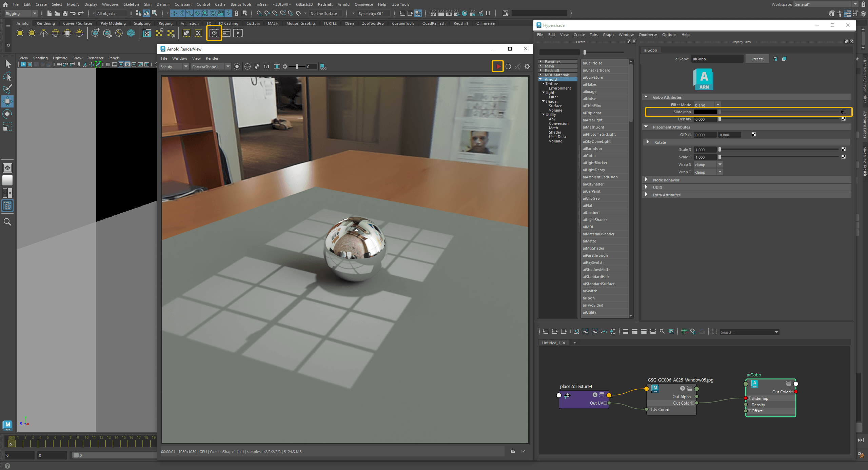868x470 pixels.
Task: Click the red Start IPR render button
Action: [x=498, y=66]
